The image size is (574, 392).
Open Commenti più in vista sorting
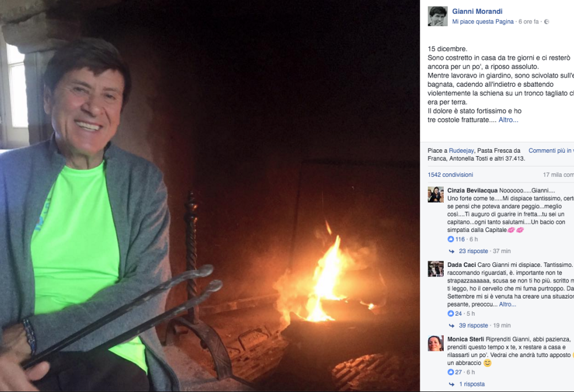[551, 150]
